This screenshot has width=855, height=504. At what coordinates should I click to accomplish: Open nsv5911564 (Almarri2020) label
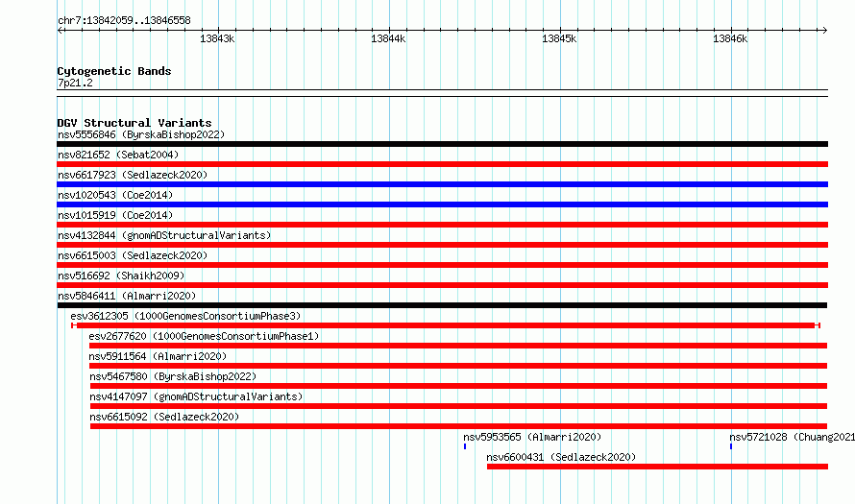pos(158,356)
